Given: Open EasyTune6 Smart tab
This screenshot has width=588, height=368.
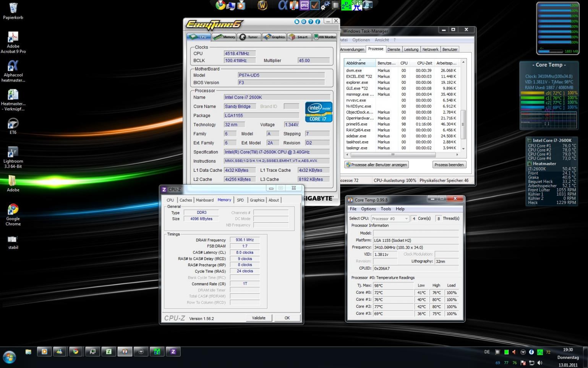Looking at the screenshot, I should [299, 37].
